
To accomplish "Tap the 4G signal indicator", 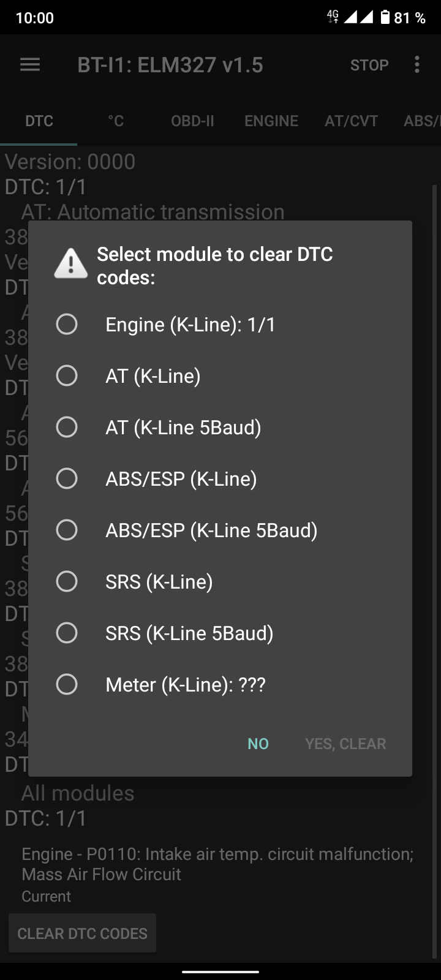I will coord(333,17).
